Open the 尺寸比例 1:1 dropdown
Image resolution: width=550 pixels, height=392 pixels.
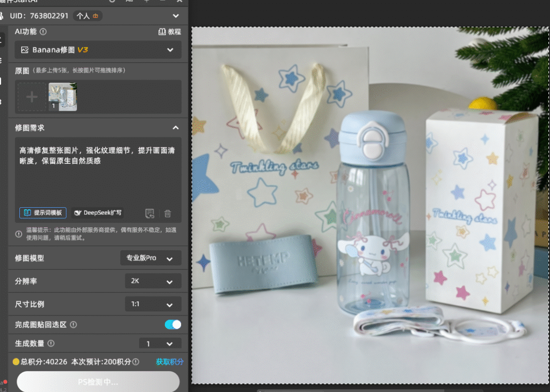coord(153,304)
